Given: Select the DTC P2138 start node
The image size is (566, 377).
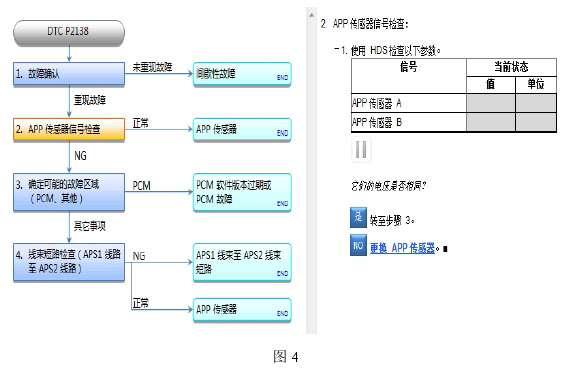Looking at the screenshot, I should tap(69, 32).
